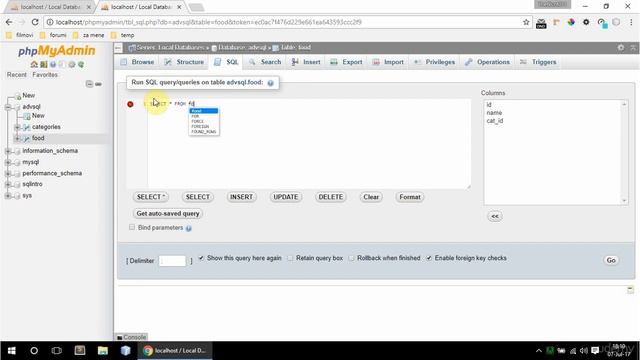Click the collapse all tree icon
The height and width of the screenshot is (360, 640).
(x=89, y=84)
